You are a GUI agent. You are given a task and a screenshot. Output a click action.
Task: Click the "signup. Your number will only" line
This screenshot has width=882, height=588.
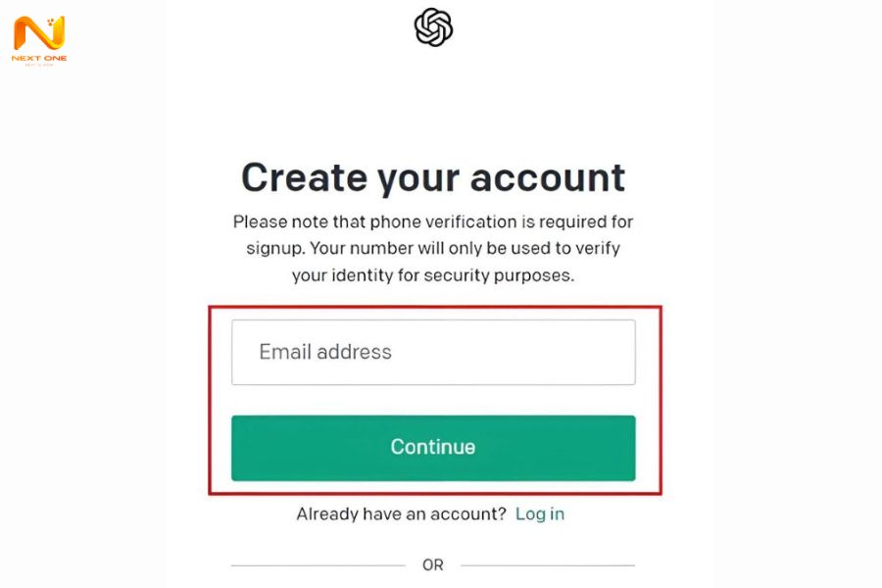[x=433, y=248]
